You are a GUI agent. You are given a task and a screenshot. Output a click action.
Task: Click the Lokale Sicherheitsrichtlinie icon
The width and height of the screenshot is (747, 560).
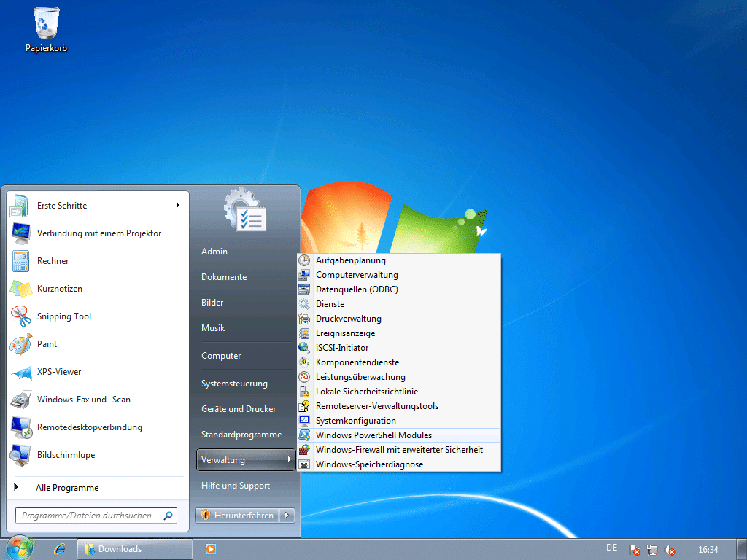pyautogui.click(x=304, y=392)
